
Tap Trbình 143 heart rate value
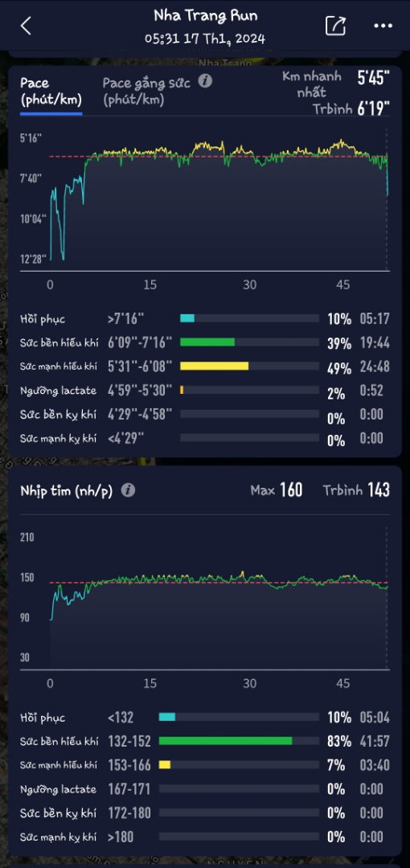point(356,490)
